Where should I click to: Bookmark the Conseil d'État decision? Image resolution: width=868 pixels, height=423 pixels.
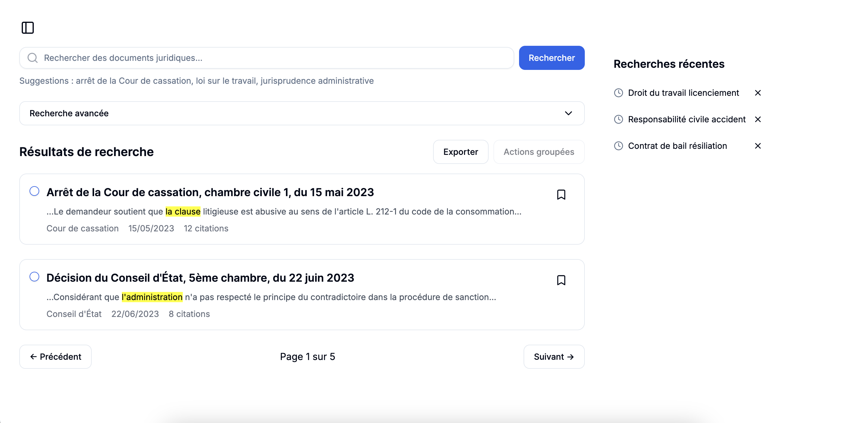(561, 280)
